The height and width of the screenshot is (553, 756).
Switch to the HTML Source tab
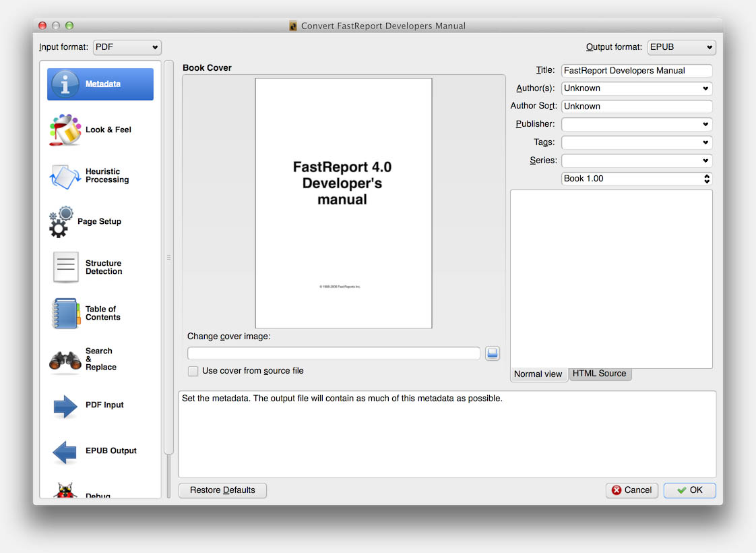pyautogui.click(x=600, y=374)
